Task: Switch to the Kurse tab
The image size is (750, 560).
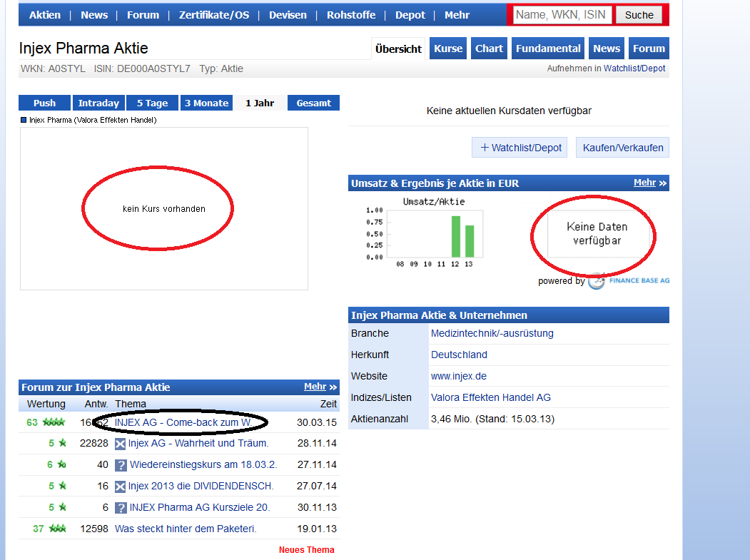Action: tap(448, 49)
